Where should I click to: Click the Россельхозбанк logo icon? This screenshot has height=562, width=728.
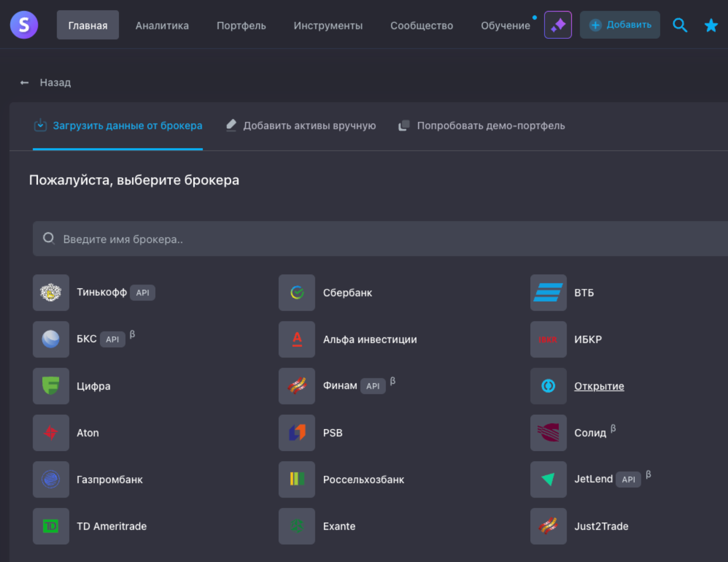coord(297,480)
